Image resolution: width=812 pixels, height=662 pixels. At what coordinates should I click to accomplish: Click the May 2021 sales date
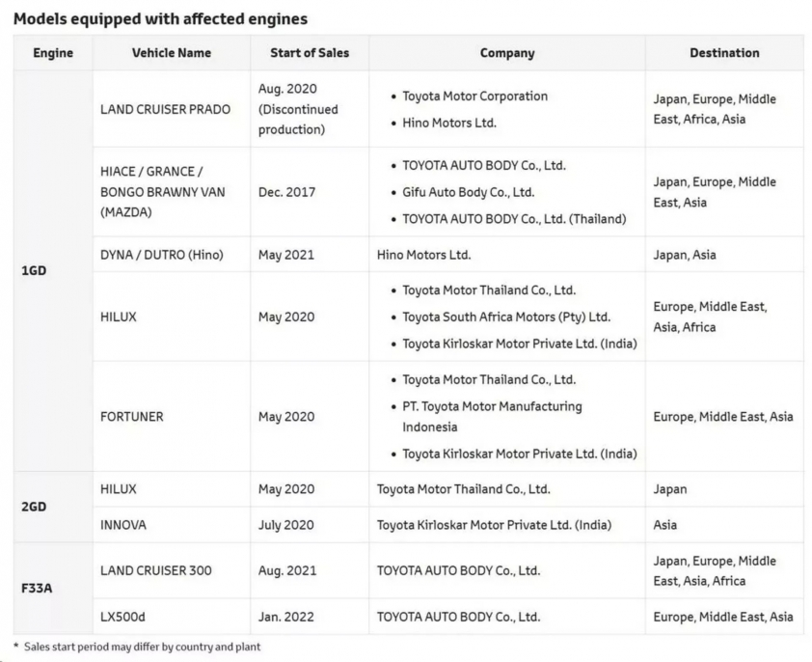click(x=285, y=255)
